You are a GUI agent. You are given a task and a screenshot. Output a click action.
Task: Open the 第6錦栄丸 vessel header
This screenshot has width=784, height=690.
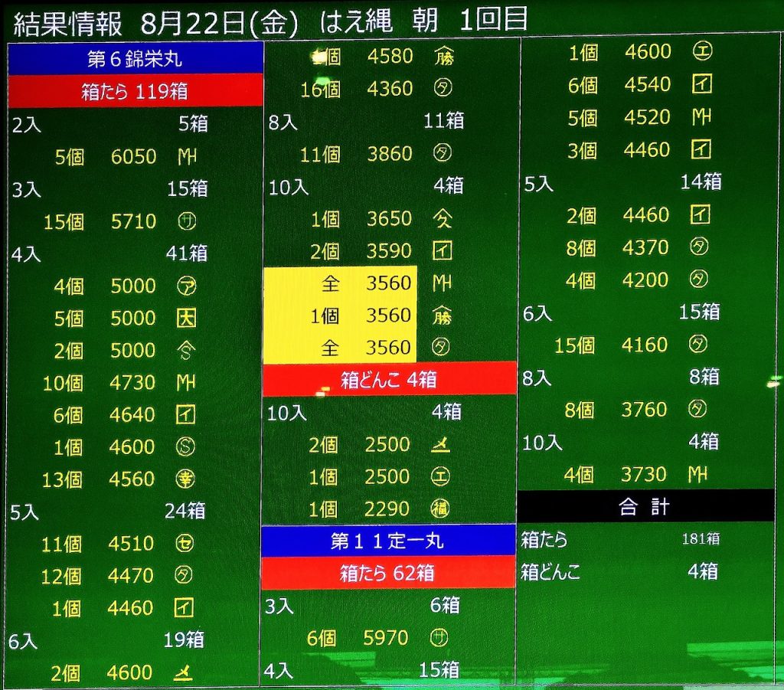coord(135,59)
